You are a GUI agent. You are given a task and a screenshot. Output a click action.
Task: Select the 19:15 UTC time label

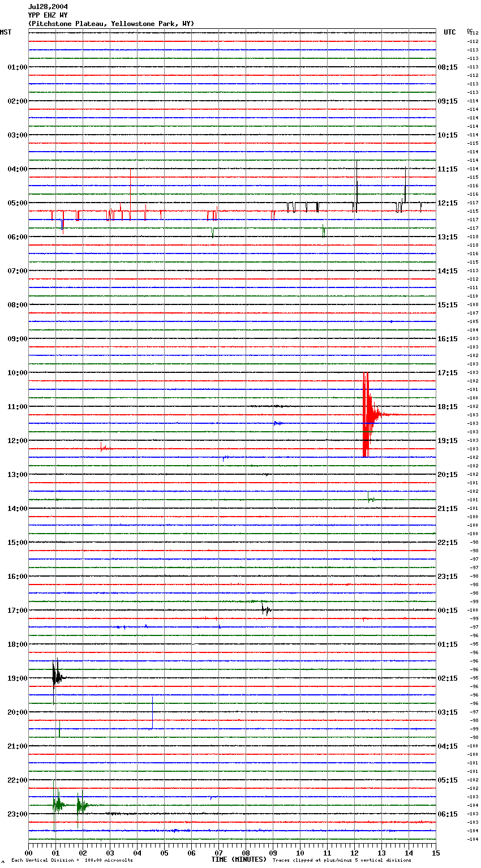pyautogui.click(x=448, y=441)
